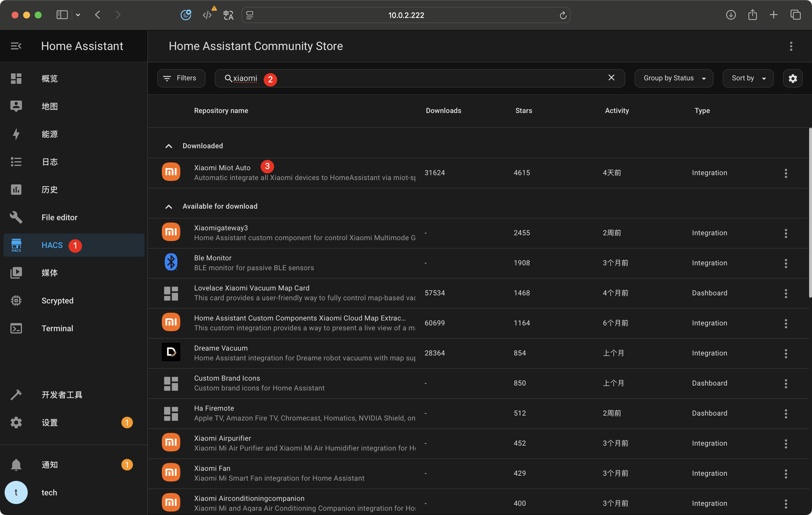The image size is (812, 515).
Task: Open the tech user profile
Action: (73, 492)
